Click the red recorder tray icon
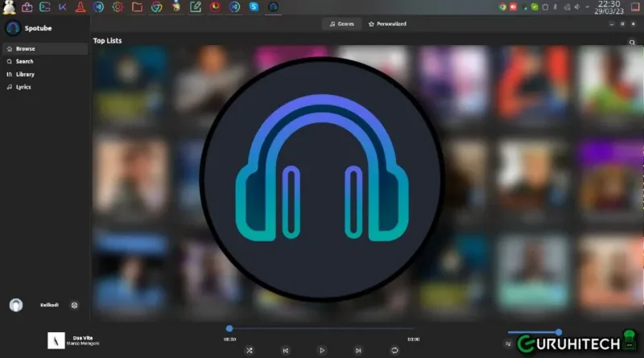This screenshot has width=644, height=358. 514,7
